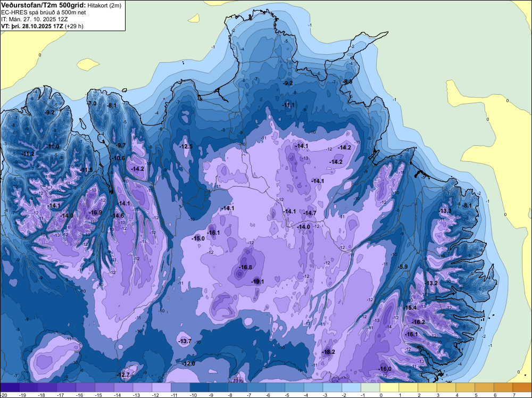Click the 'IT: Mán. 27. 10. 2025 12Z' line

pos(35,19)
